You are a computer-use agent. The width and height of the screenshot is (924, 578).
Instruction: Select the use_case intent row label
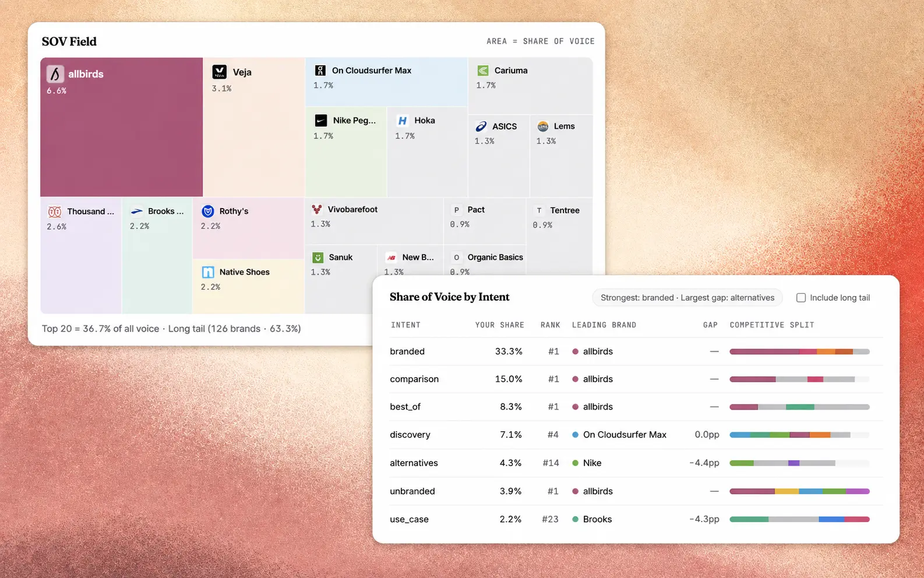[409, 519]
